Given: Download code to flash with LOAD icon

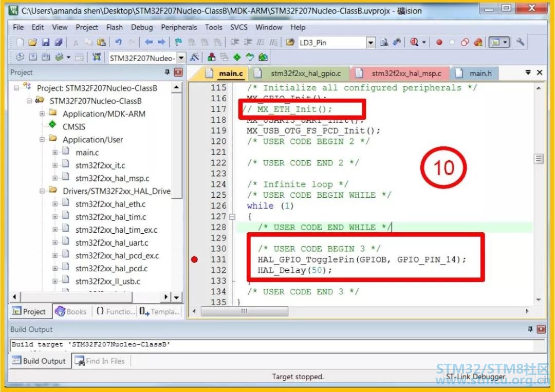Looking at the screenshot, I should 97,57.
